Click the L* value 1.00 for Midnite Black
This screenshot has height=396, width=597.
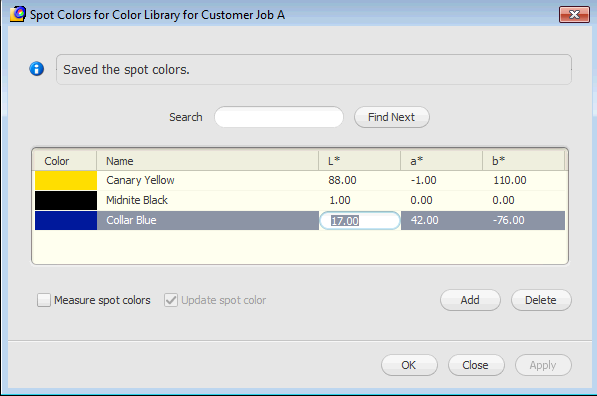click(340, 200)
